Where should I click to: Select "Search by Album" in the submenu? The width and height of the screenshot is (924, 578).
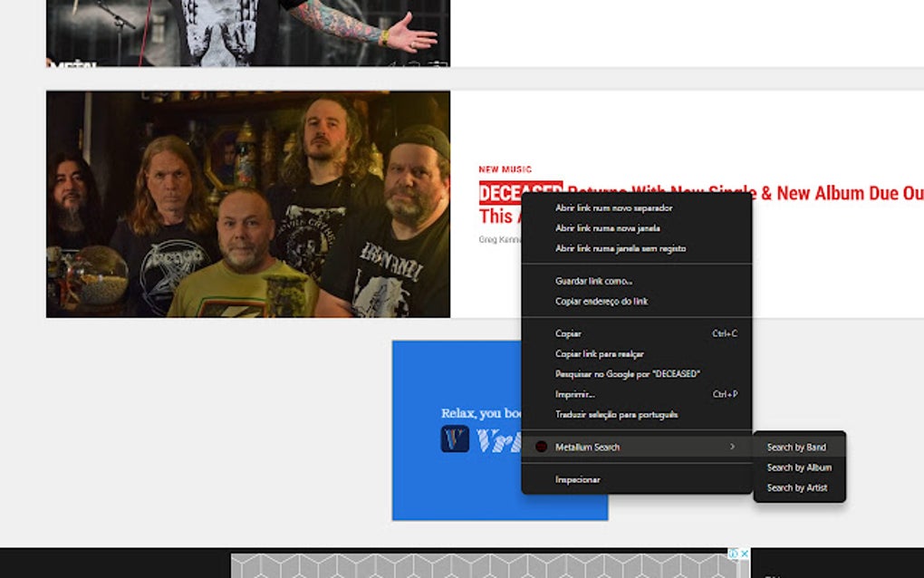pyautogui.click(x=796, y=467)
